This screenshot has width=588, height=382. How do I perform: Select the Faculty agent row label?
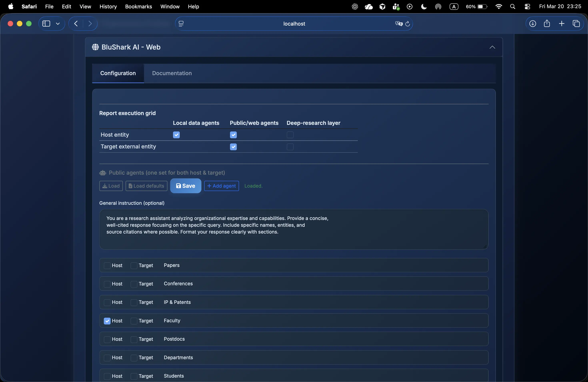(172, 320)
